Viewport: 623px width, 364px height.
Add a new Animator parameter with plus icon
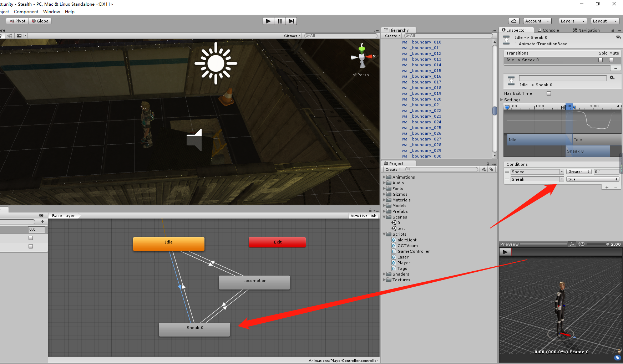42,222
